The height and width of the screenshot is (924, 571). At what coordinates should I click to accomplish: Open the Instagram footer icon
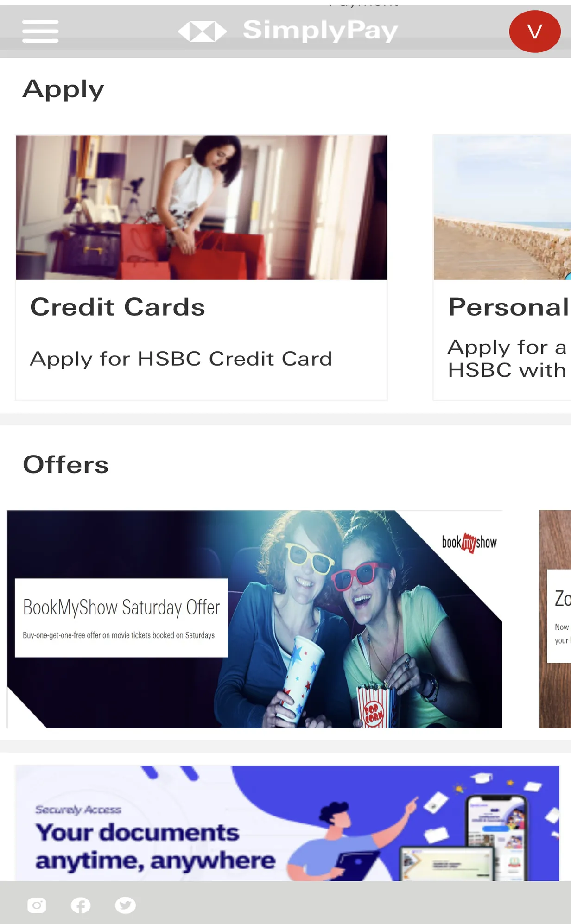click(37, 905)
